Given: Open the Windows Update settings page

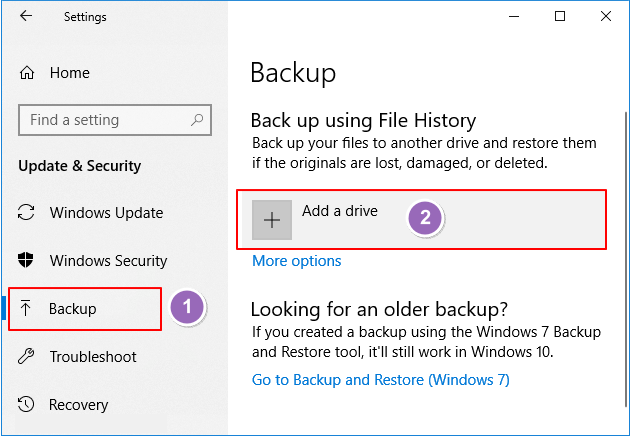Looking at the screenshot, I should [106, 213].
